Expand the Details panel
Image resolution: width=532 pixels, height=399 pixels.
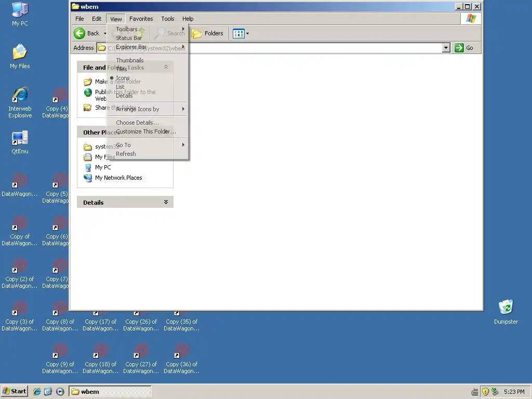pos(166,202)
